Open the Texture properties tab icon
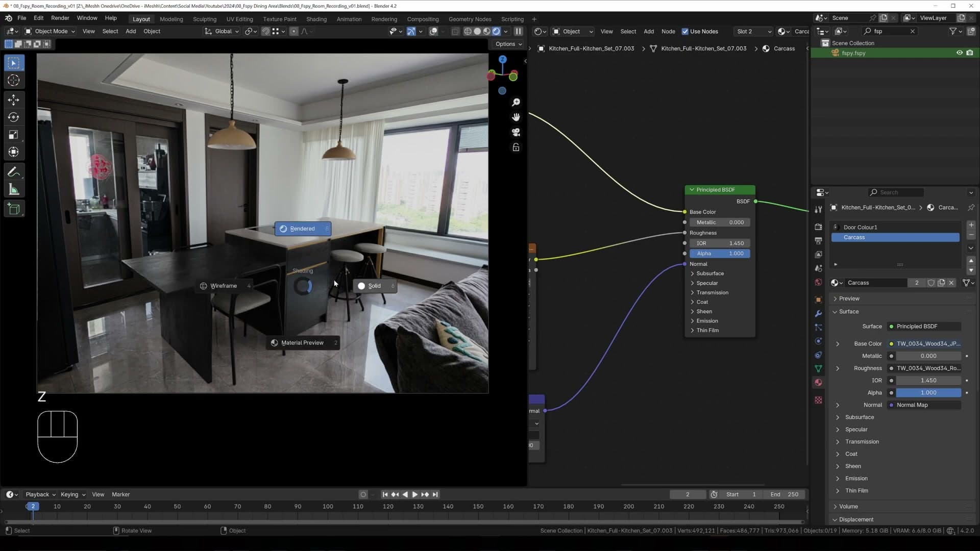The width and height of the screenshot is (980, 551). [819, 400]
